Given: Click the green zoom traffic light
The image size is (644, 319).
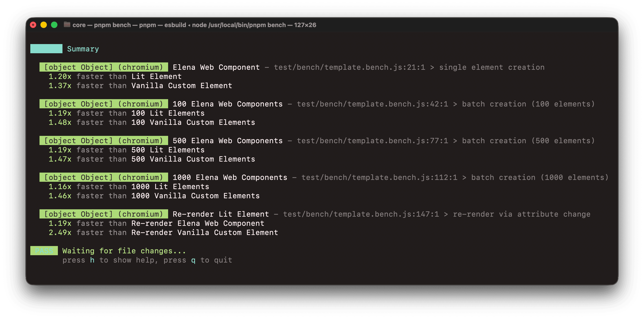Looking at the screenshot, I should [x=54, y=25].
